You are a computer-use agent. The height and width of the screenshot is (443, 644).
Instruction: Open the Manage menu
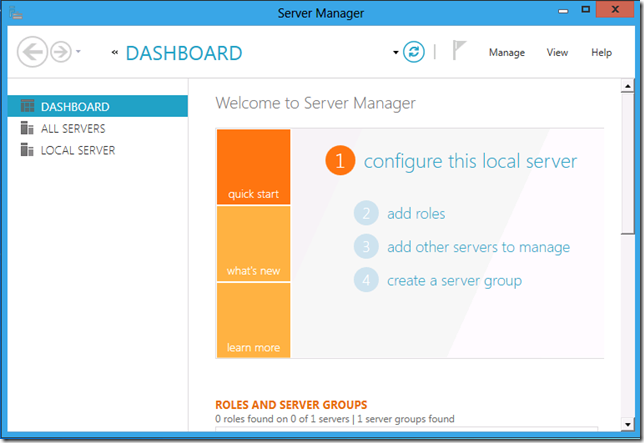pyautogui.click(x=506, y=53)
